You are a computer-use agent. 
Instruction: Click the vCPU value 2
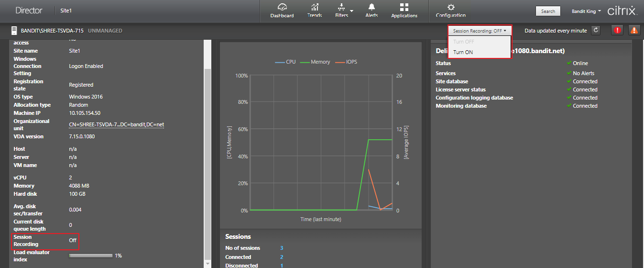(70, 178)
